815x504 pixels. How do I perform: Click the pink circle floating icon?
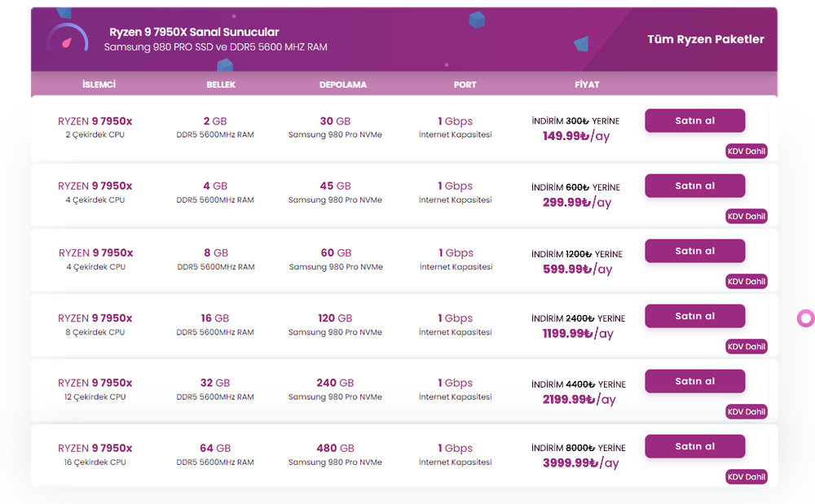(805, 318)
